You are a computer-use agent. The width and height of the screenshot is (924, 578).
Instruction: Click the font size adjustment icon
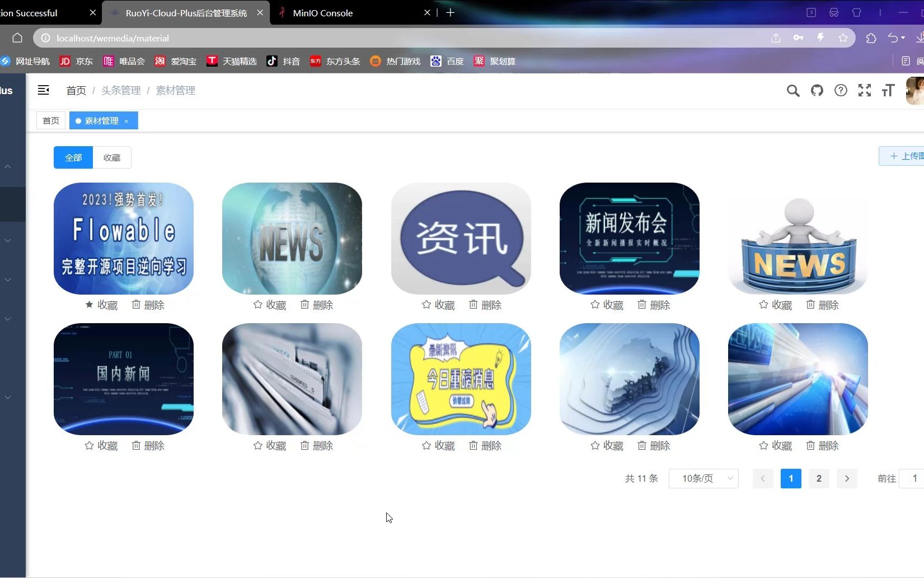[888, 90]
